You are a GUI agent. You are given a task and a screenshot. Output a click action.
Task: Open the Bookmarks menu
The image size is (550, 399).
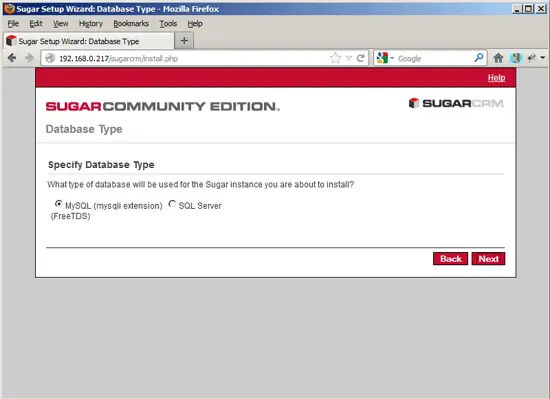(131, 23)
